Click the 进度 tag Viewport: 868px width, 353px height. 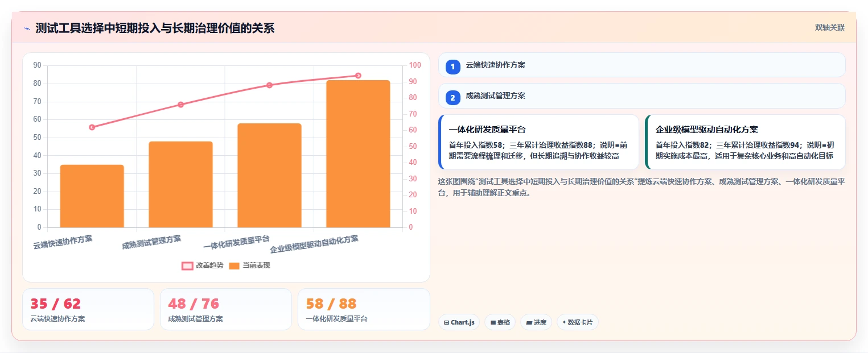(x=536, y=322)
